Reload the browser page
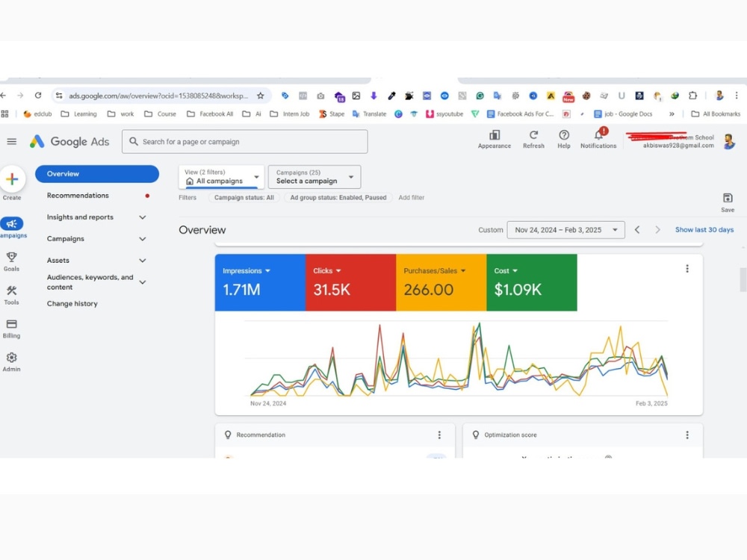747x560 pixels. [x=38, y=96]
